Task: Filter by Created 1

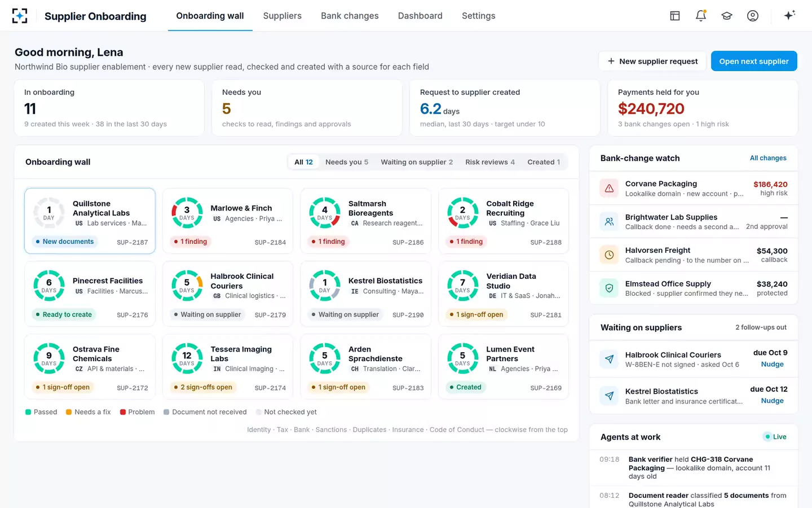Action: pyautogui.click(x=544, y=162)
